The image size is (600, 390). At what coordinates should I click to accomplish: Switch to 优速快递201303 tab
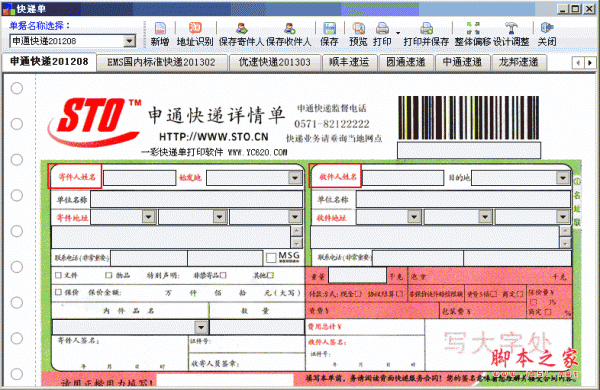pos(274,62)
